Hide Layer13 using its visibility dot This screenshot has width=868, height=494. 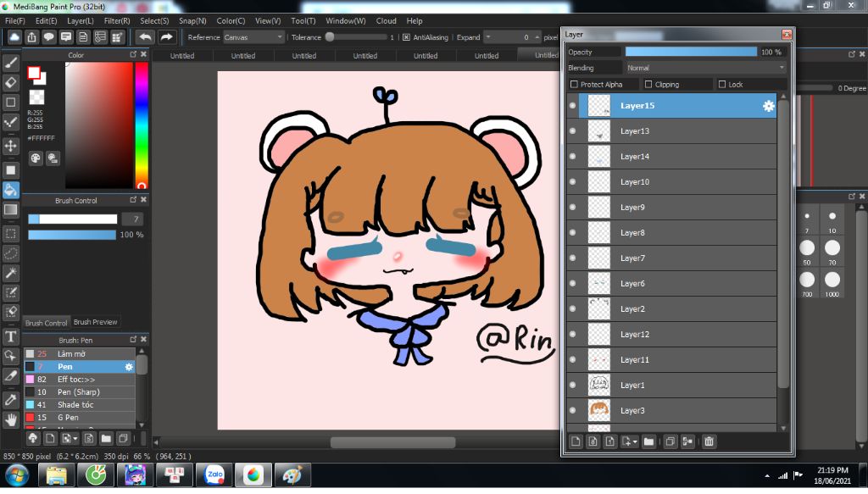pyautogui.click(x=572, y=131)
